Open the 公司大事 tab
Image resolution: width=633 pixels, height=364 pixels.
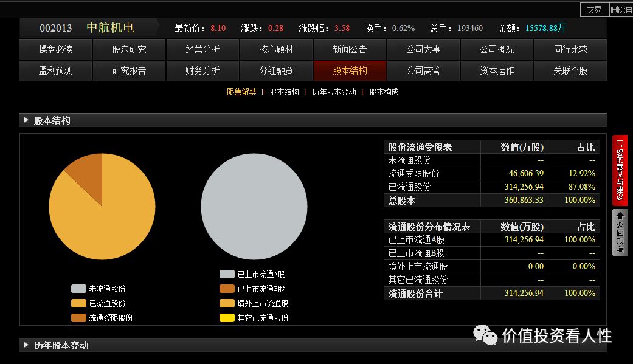coord(423,49)
